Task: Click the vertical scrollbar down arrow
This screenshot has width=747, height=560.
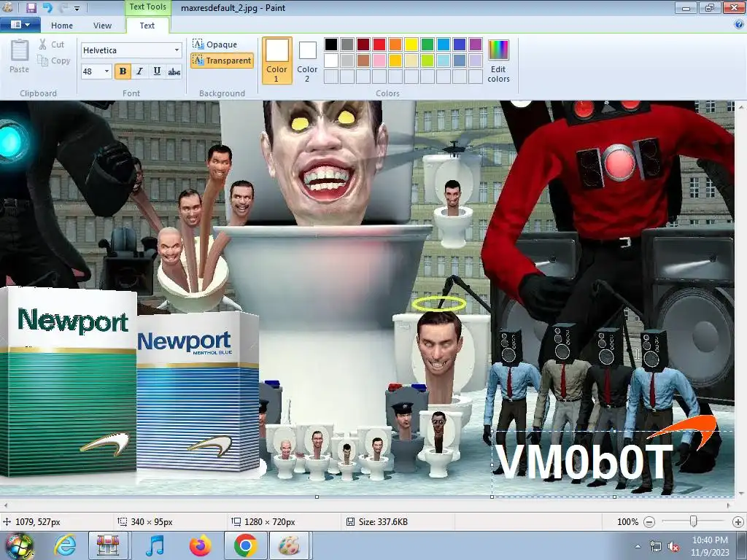Action: click(741, 494)
